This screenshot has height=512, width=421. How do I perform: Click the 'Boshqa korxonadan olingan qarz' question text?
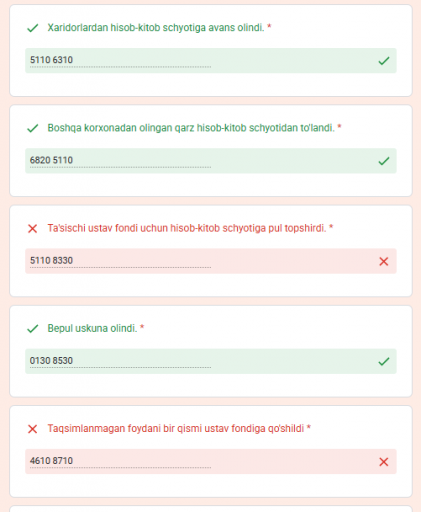click(191, 128)
